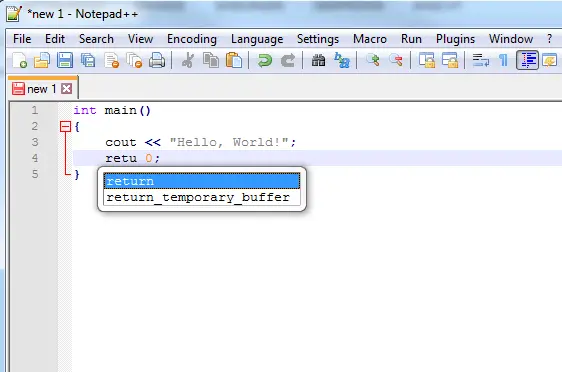562x372 pixels.
Task: Click the 'main' function name
Action: pyautogui.click(x=120, y=110)
